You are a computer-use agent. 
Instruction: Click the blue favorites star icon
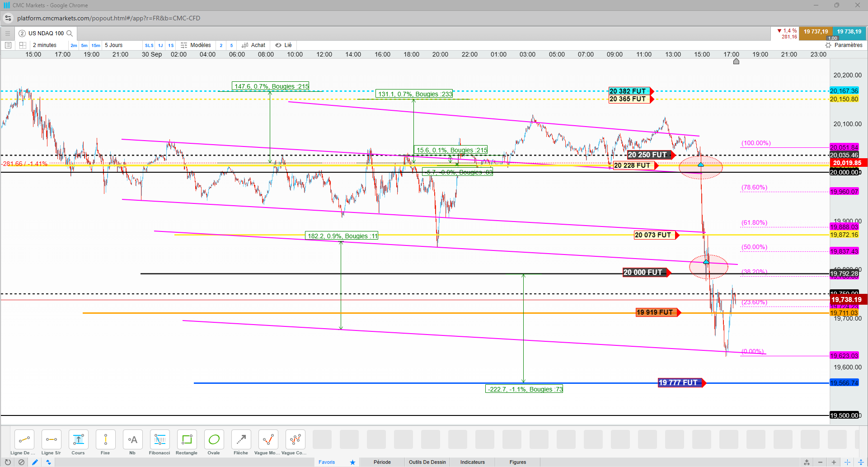[x=352, y=462]
